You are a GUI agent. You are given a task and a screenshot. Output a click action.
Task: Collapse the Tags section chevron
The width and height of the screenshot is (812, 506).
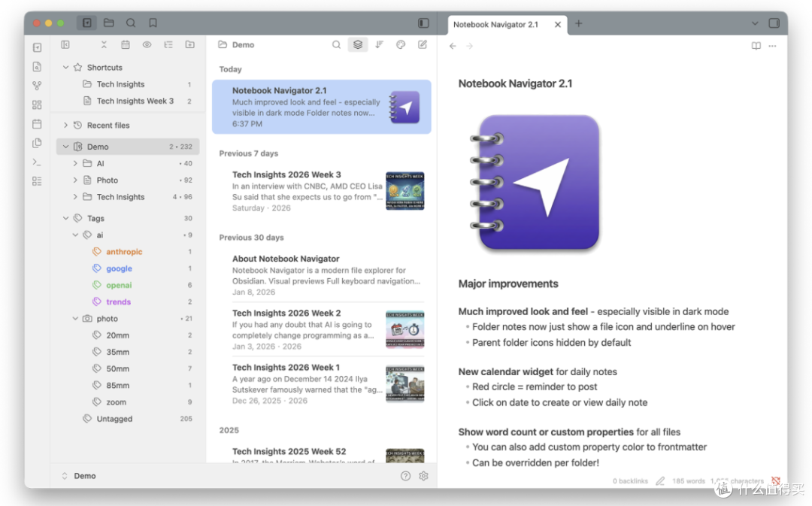(x=65, y=218)
